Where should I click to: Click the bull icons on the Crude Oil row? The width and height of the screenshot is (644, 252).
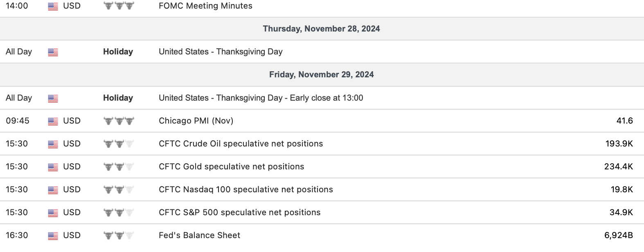(119, 144)
